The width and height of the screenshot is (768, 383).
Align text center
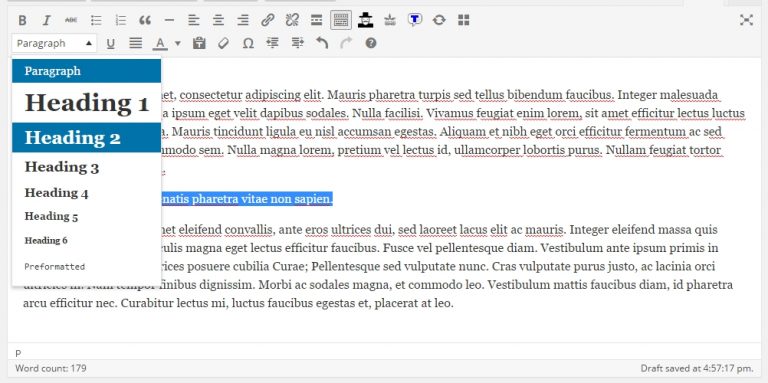[x=218, y=20]
